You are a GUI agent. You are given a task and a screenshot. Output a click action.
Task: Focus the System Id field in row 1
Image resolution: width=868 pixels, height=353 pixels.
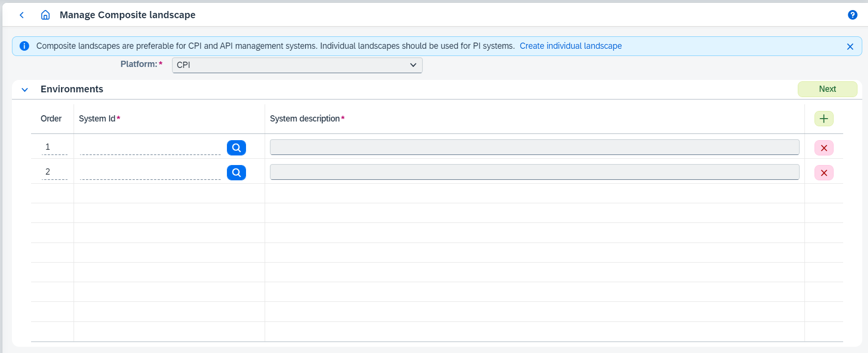[x=150, y=147]
